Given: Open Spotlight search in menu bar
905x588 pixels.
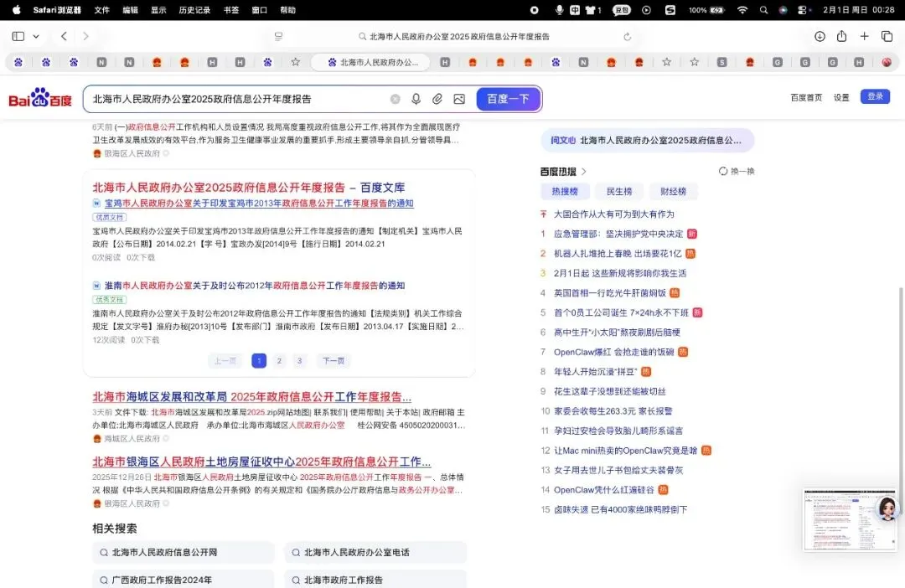Looking at the screenshot, I should (763, 10).
